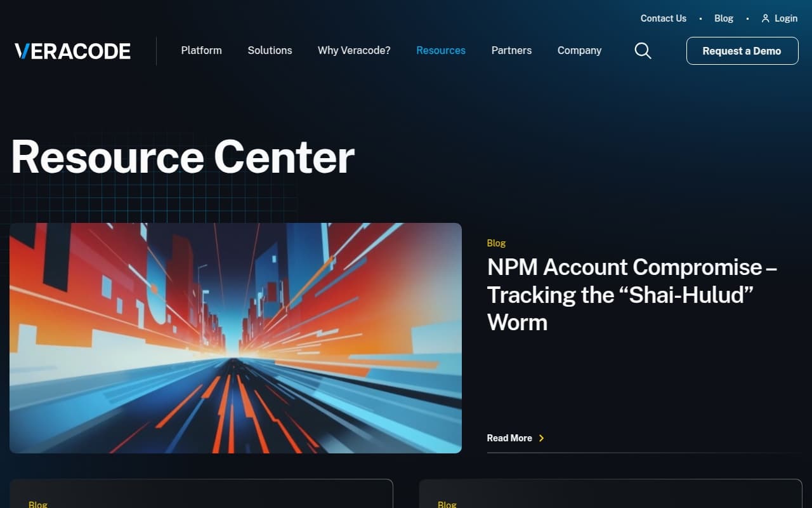The height and width of the screenshot is (508, 812).
Task: Open the Why Veracode? menu item
Action: 354,51
